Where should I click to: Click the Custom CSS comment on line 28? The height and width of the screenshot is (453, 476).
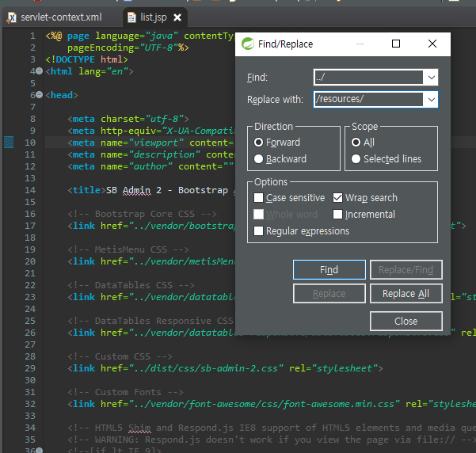coord(120,356)
